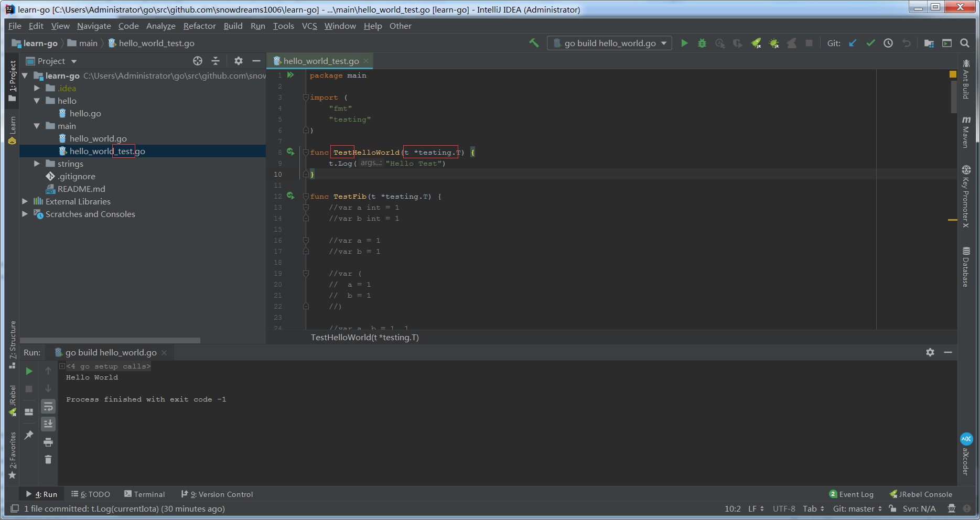This screenshot has width=980, height=520.
Task: Click the print icon in Run panel
Action: 48,442
